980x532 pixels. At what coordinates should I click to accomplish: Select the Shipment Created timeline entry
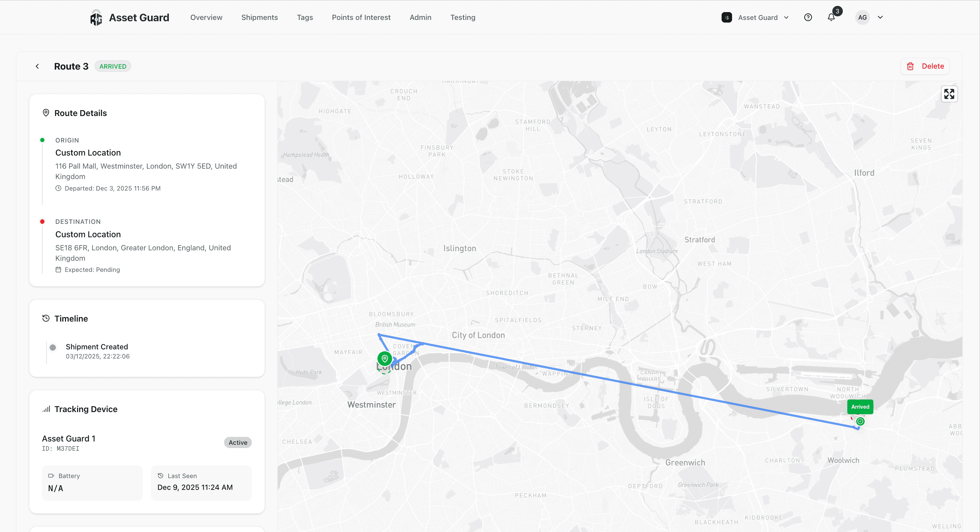(x=97, y=347)
